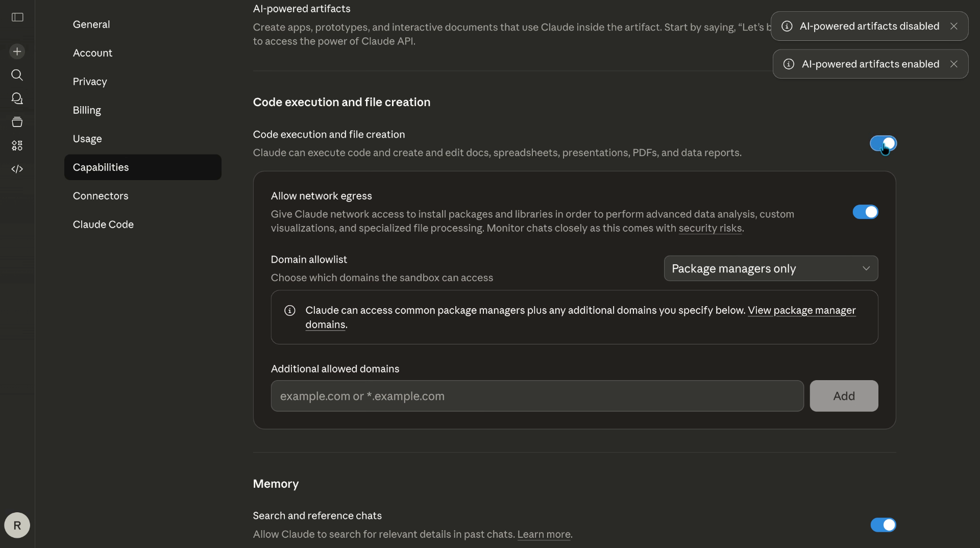
Task: Open the projects stack icon
Action: [17, 122]
